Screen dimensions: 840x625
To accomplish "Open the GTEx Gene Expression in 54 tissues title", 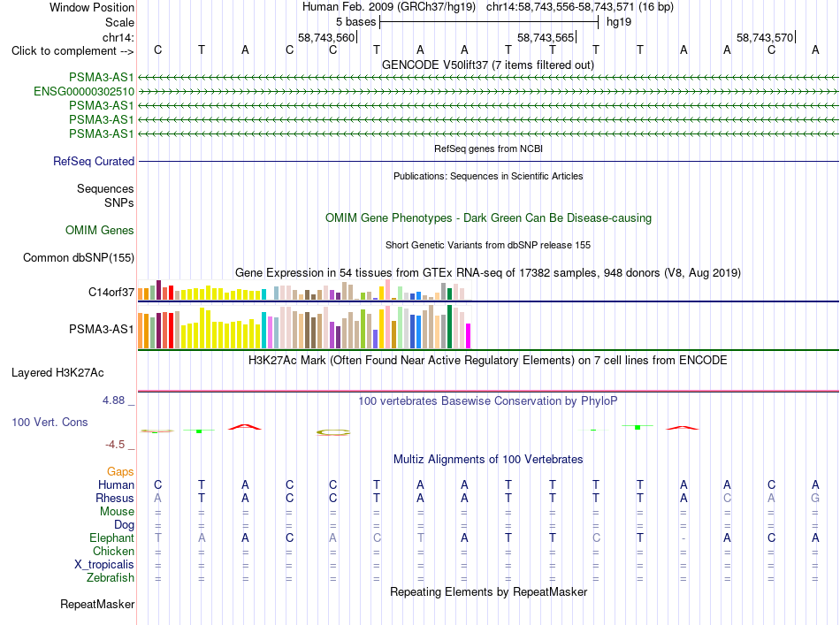I will point(488,272).
